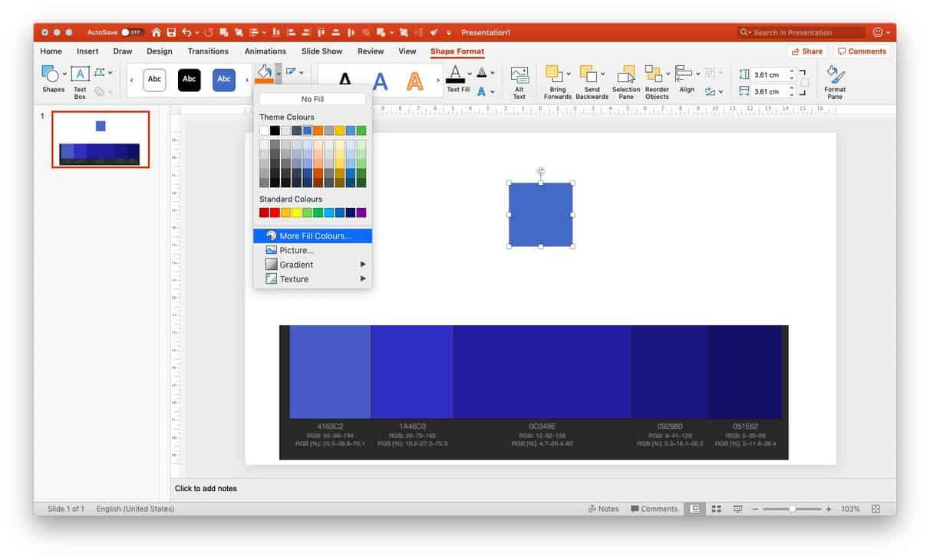Show next WordArt styles with right chevron
The image size is (930, 560).
(438, 80)
